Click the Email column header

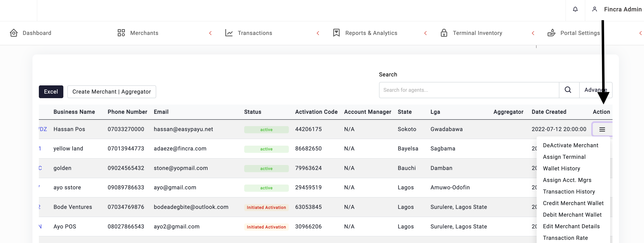point(161,112)
